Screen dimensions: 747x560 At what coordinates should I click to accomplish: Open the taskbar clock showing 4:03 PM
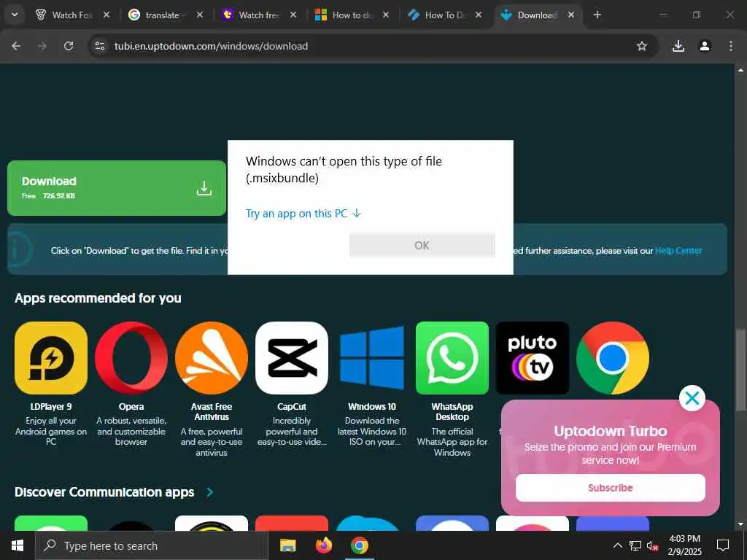(684, 545)
